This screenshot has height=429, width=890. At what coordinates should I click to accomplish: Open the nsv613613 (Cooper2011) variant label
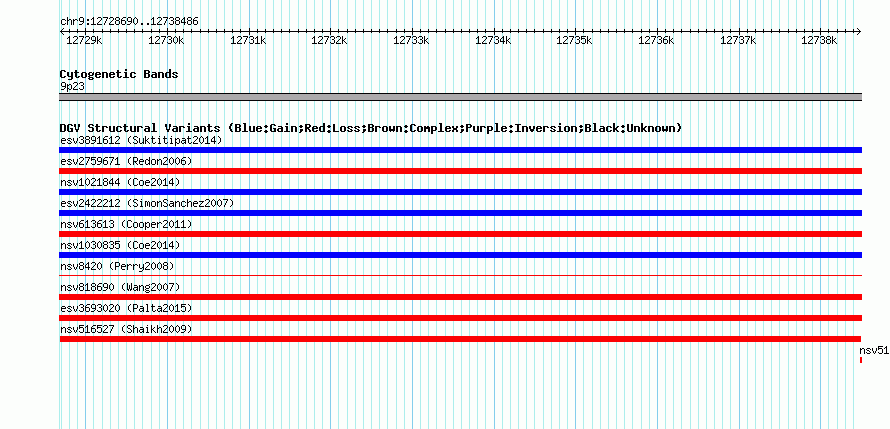coord(126,224)
